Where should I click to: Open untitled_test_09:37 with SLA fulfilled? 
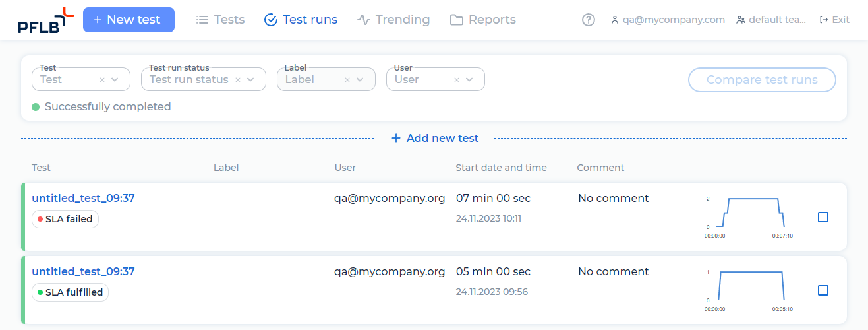84,271
